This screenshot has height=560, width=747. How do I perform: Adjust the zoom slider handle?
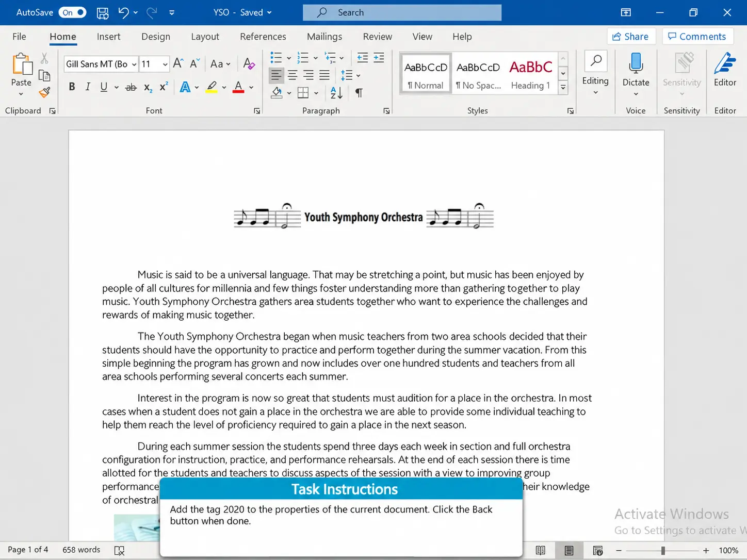pos(663,551)
